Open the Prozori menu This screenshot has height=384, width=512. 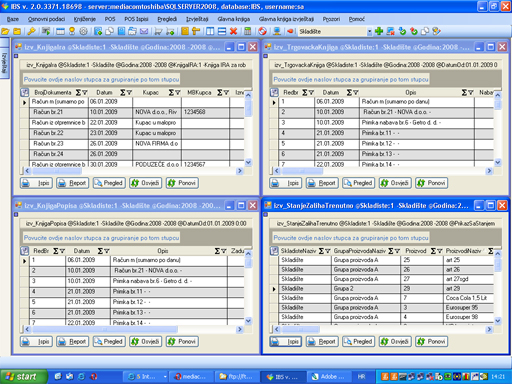(331, 19)
